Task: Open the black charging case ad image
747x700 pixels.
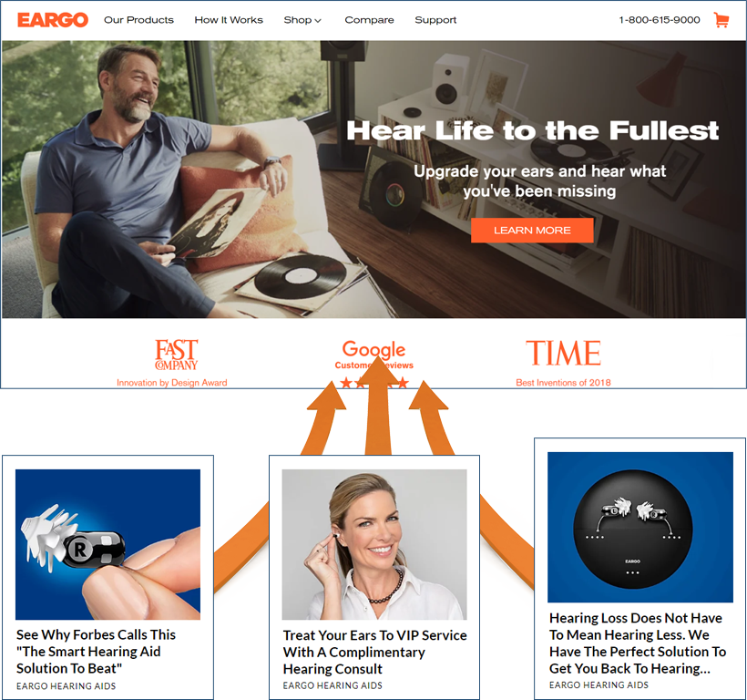Action: (x=640, y=527)
